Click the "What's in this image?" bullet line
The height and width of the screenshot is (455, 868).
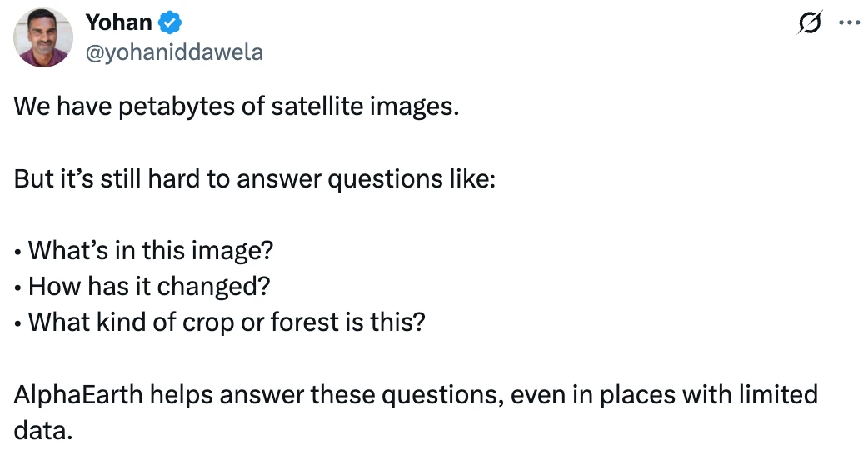tap(150, 250)
